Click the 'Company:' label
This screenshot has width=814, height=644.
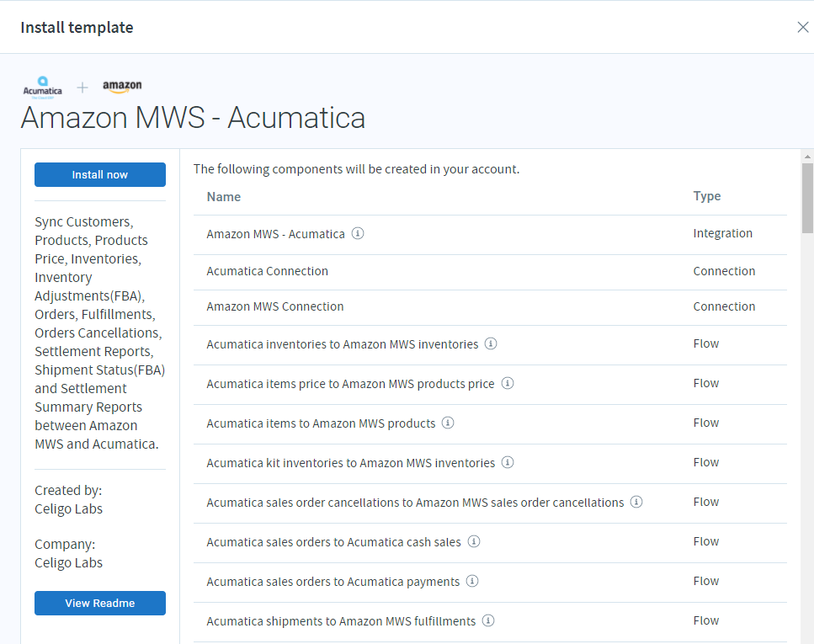65,545
